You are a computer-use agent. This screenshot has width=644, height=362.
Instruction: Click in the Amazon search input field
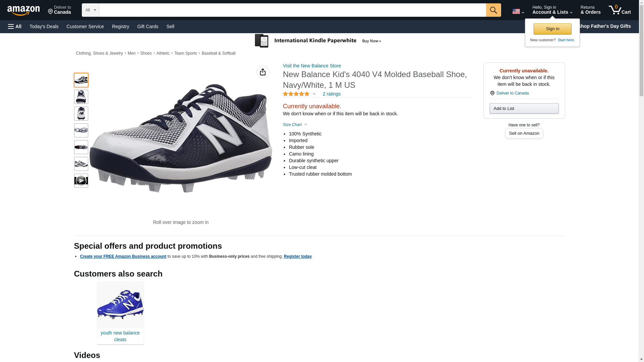(292, 10)
